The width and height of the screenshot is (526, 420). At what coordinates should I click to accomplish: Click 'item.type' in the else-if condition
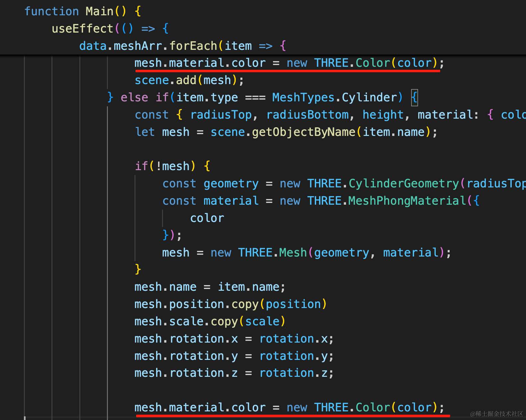click(x=207, y=98)
